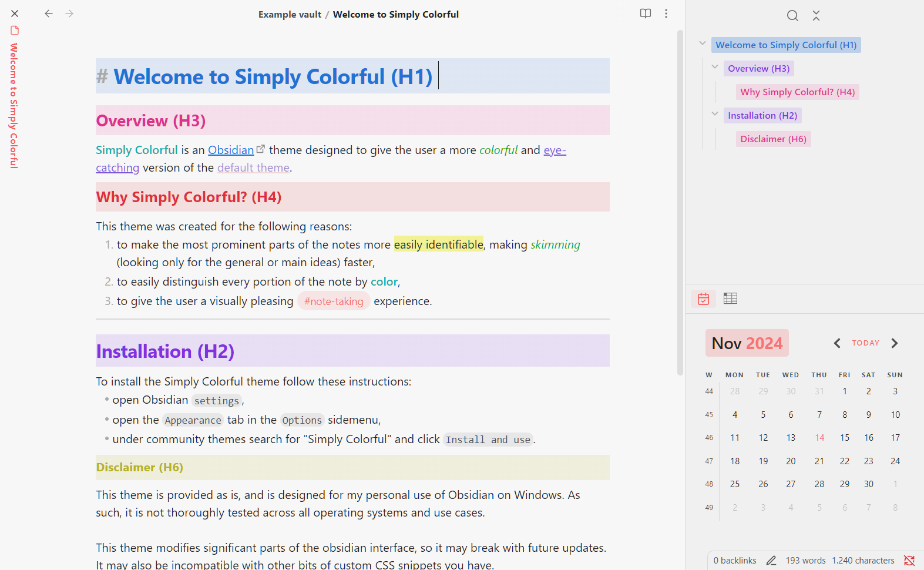Collapse the Installation (H2) outline chevron

point(715,114)
